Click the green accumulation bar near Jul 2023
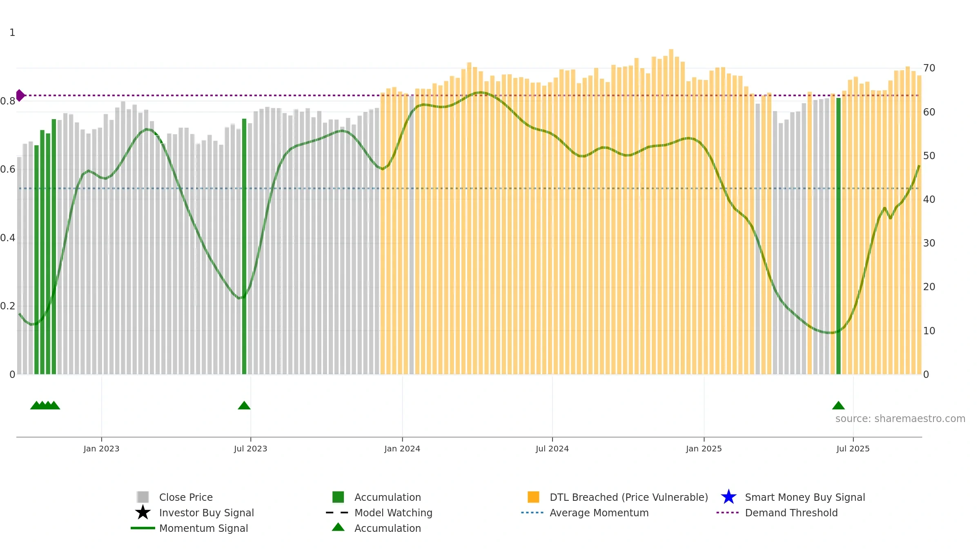This screenshot has height=551, width=980. tap(244, 247)
